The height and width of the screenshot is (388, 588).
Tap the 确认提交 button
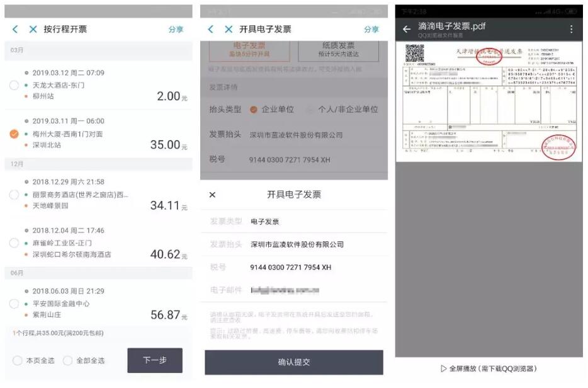pyautogui.click(x=294, y=362)
